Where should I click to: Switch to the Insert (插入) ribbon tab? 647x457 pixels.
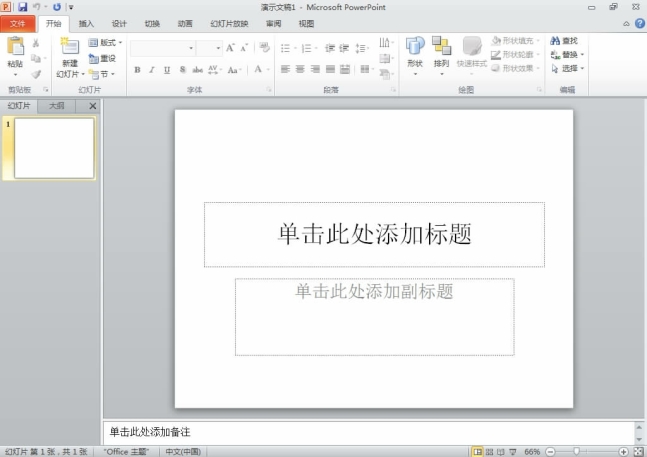pyautogui.click(x=87, y=23)
